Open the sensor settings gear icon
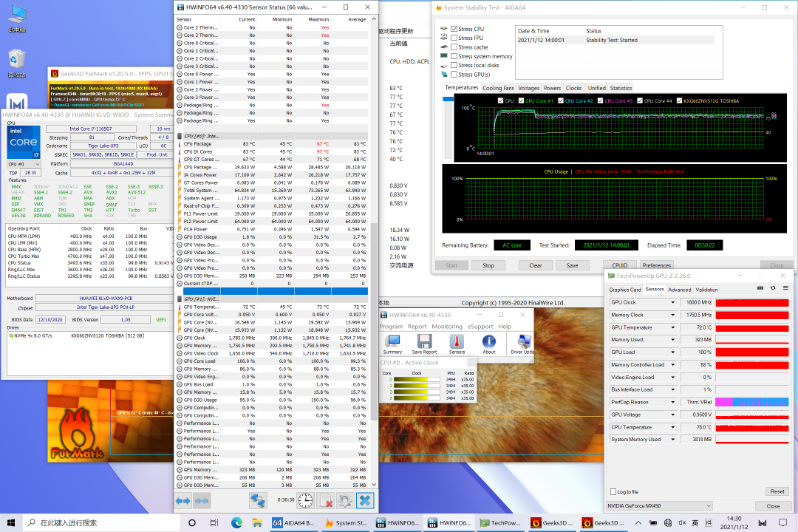Image resolution: width=798 pixels, height=532 pixels. point(344,500)
